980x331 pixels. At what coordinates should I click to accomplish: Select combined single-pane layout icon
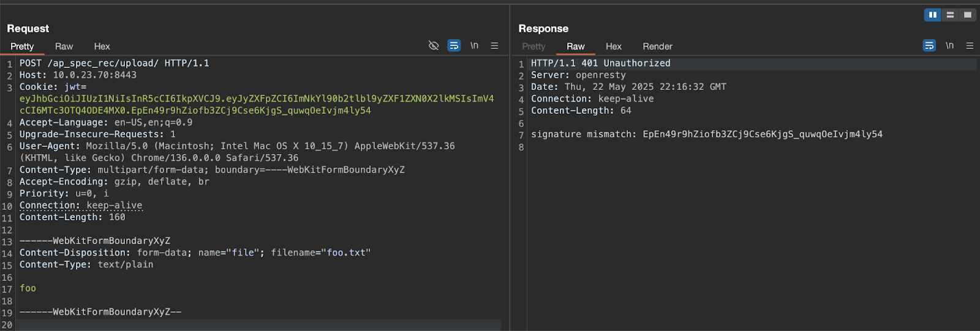pyautogui.click(x=968, y=15)
